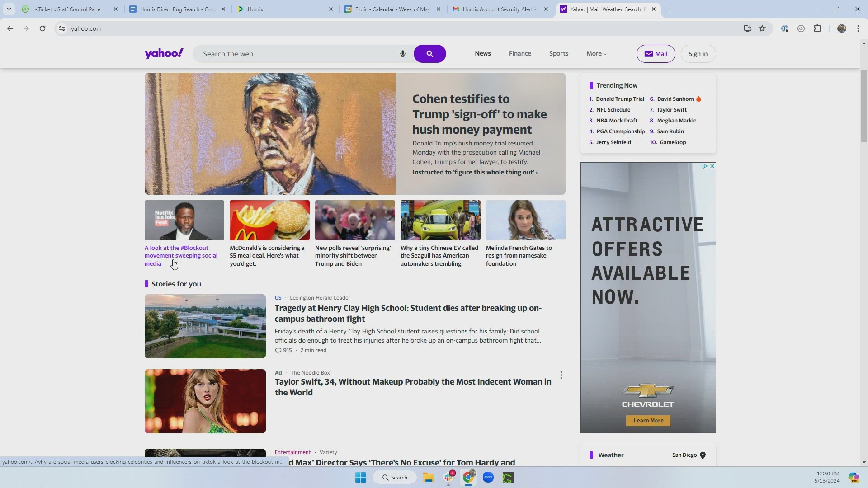Open Chrome tab search dropdown arrow
This screenshot has height=488, width=868.
tap(9, 9)
